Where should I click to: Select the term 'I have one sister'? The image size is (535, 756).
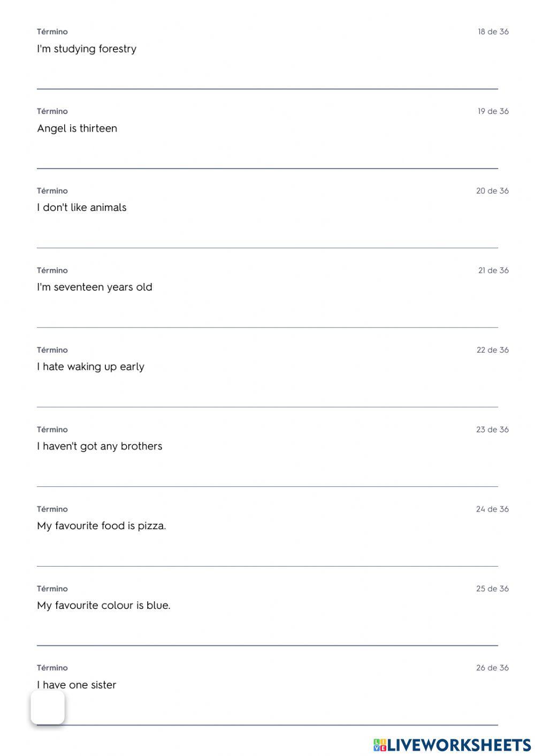click(77, 685)
